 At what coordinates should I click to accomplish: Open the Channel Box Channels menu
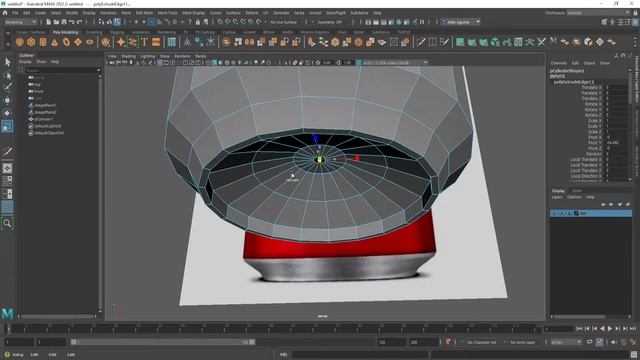[559, 63]
